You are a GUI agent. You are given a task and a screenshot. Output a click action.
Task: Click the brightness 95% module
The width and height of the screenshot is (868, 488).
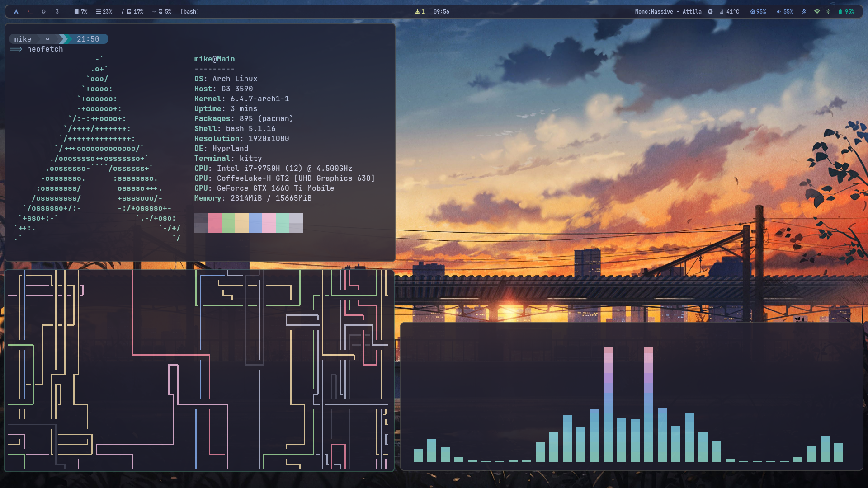click(x=758, y=12)
